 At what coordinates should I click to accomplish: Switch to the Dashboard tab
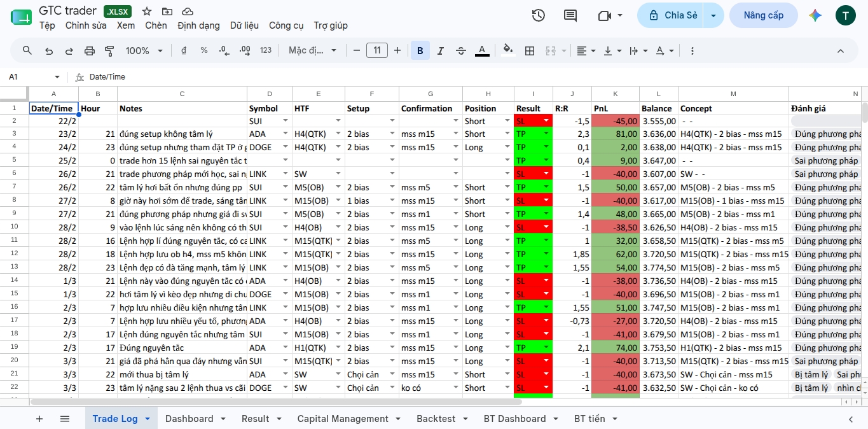(x=189, y=418)
